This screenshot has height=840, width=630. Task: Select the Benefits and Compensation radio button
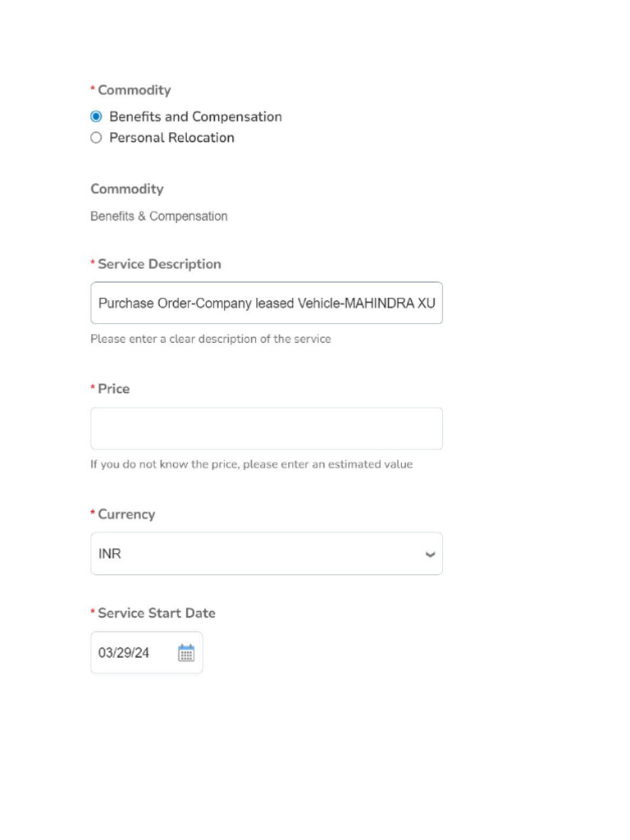pos(96,116)
